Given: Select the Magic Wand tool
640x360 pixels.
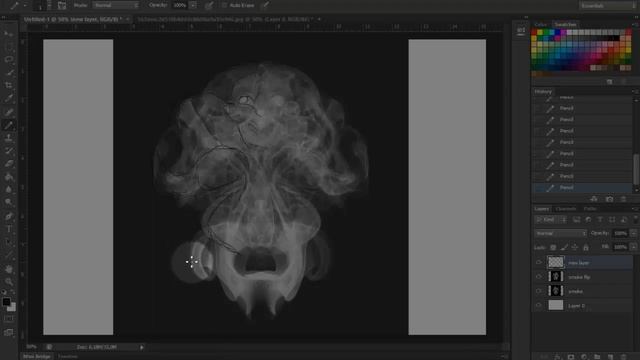Looking at the screenshot, I should [9, 73].
